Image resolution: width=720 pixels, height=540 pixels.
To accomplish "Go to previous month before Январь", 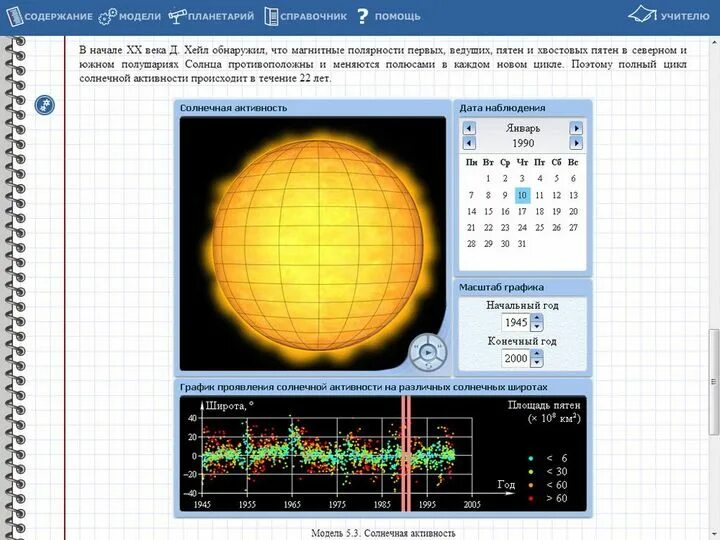I will click(x=469, y=128).
